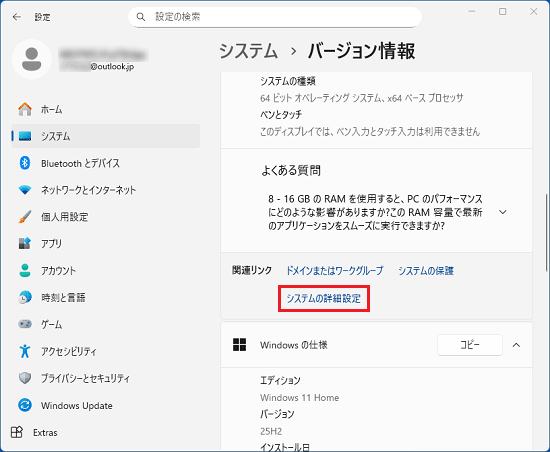Image resolution: width=550 pixels, height=452 pixels.
Task: Go to ネットワークとインターネット
Action: (x=106, y=190)
